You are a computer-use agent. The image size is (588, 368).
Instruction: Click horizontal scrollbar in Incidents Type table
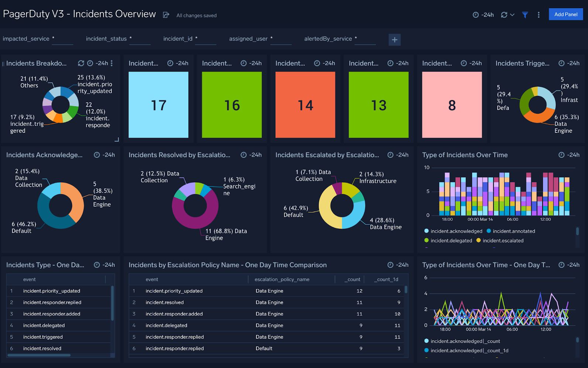tap(39, 355)
